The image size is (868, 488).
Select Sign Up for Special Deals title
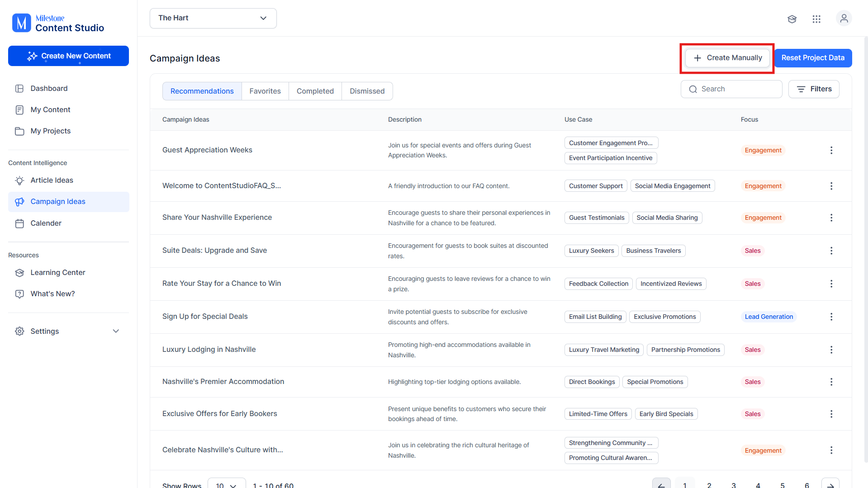coord(205,317)
